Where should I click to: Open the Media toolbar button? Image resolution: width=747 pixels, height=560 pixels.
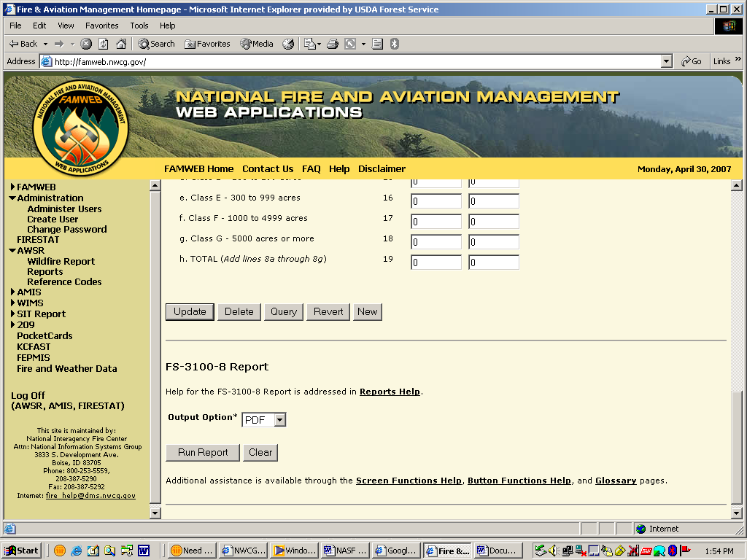pyautogui.click(x=257, y=44)
